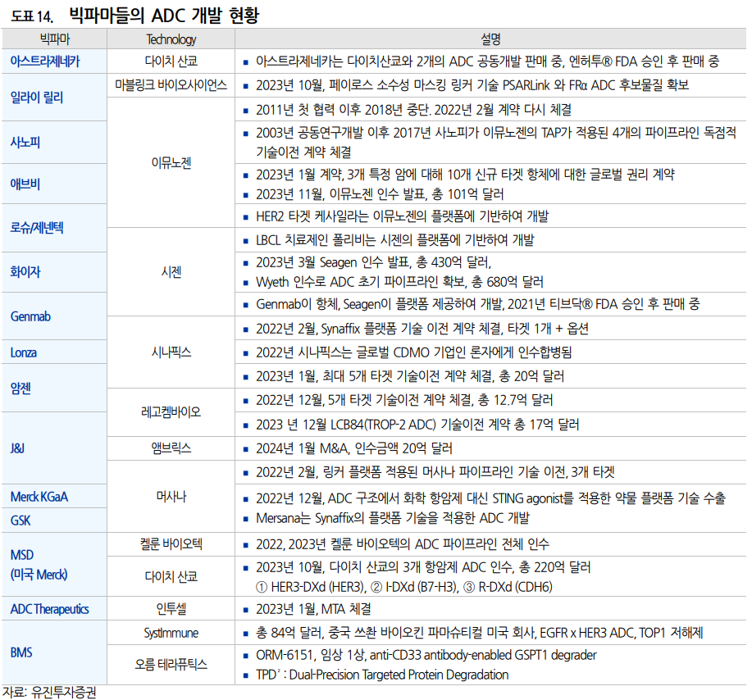The image size is (752, 700).
Task: Click the 'STING agonist' description line
Action: [490, 498]
